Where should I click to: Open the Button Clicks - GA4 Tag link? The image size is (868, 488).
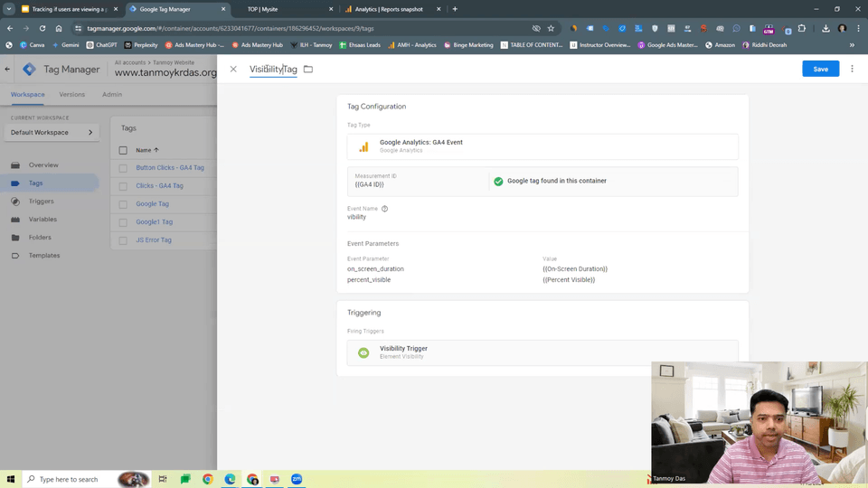[170, 168]
